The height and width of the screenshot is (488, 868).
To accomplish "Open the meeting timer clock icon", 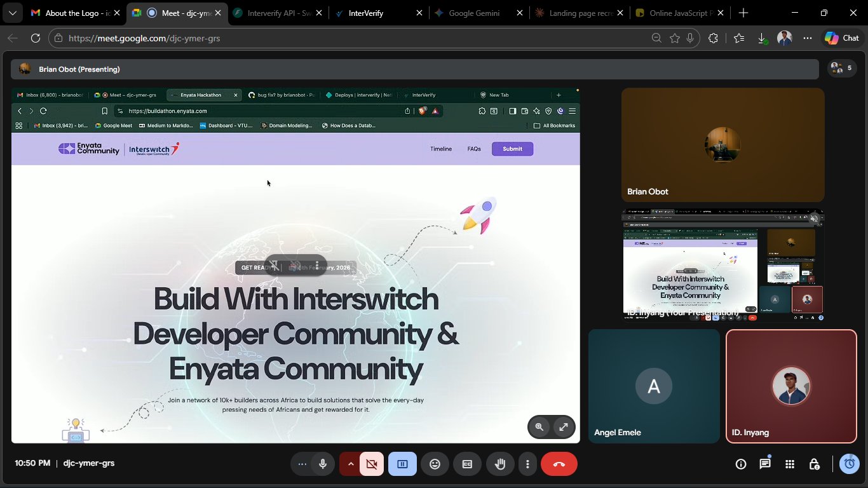I will 850,464.
